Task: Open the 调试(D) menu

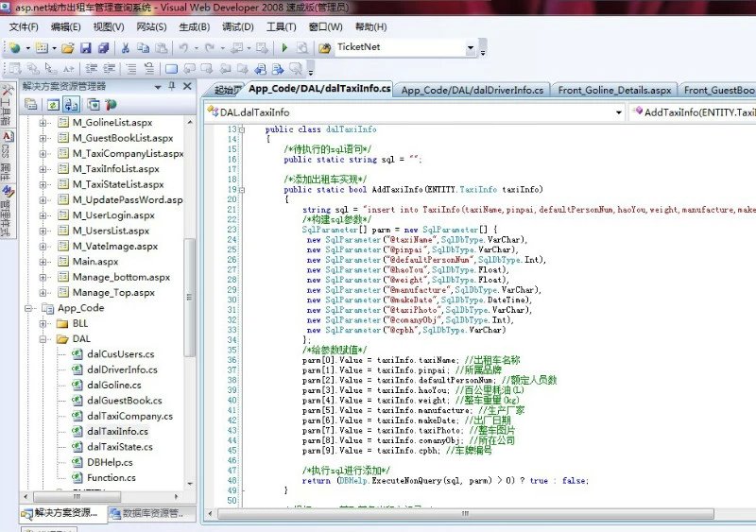Action: (x=238, y=27)
